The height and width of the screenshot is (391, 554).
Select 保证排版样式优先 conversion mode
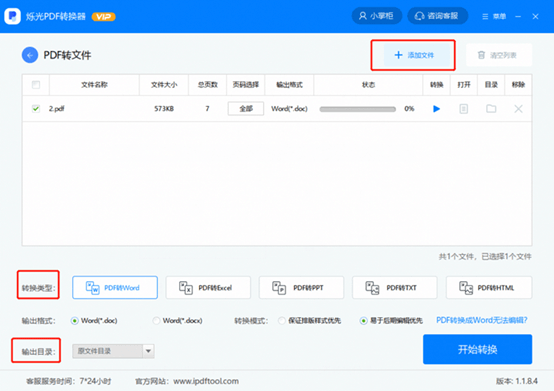282,321
